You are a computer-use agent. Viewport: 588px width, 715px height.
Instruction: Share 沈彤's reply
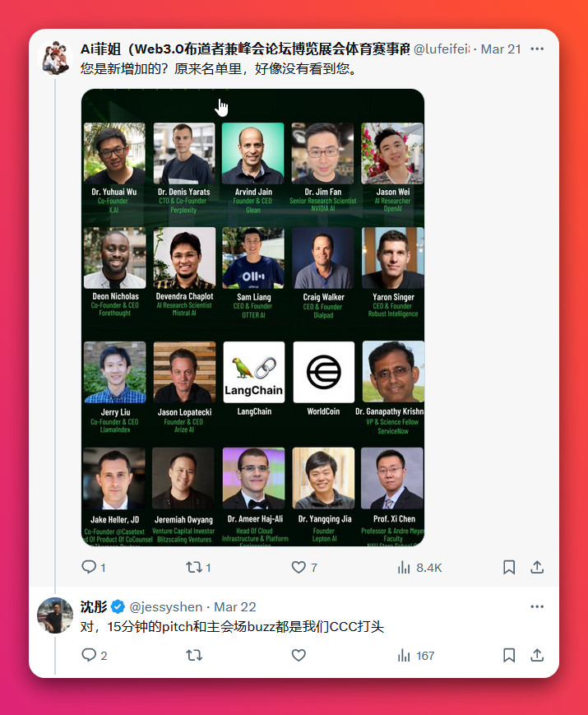coord(537,655)
